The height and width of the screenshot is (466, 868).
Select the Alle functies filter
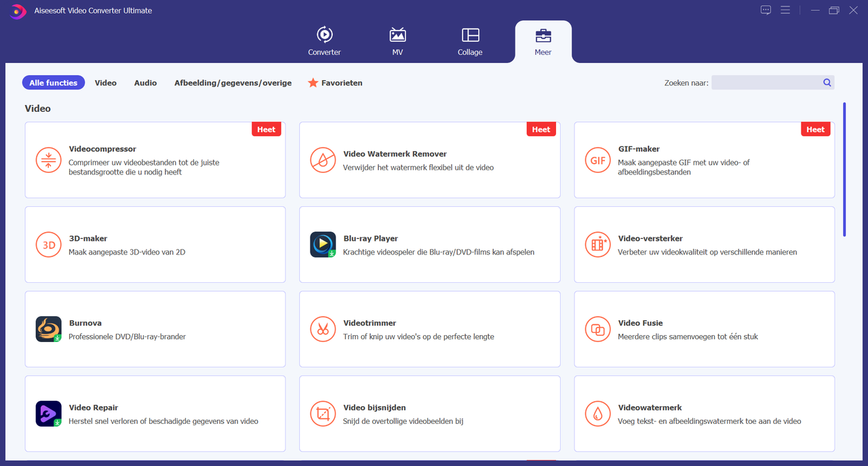54,83
